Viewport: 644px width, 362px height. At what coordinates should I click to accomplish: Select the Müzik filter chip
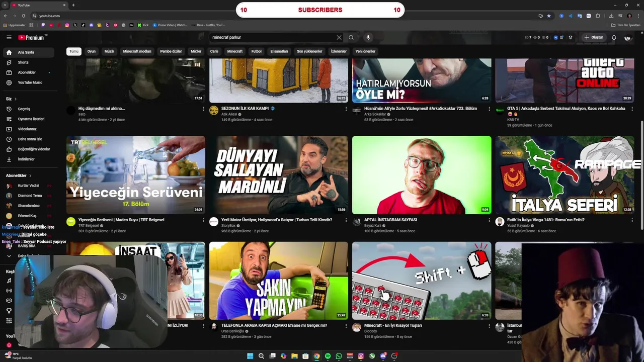coord(109,51)
